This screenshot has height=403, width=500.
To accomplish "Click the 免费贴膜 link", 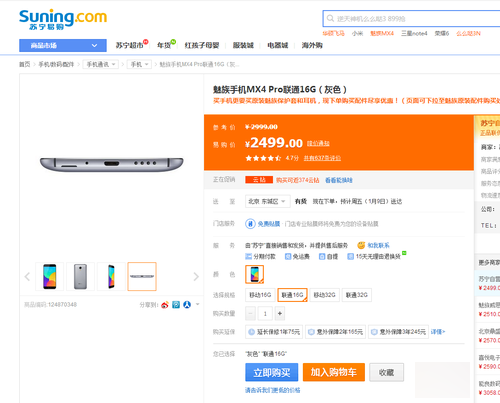I will click(x=269, y=224).
